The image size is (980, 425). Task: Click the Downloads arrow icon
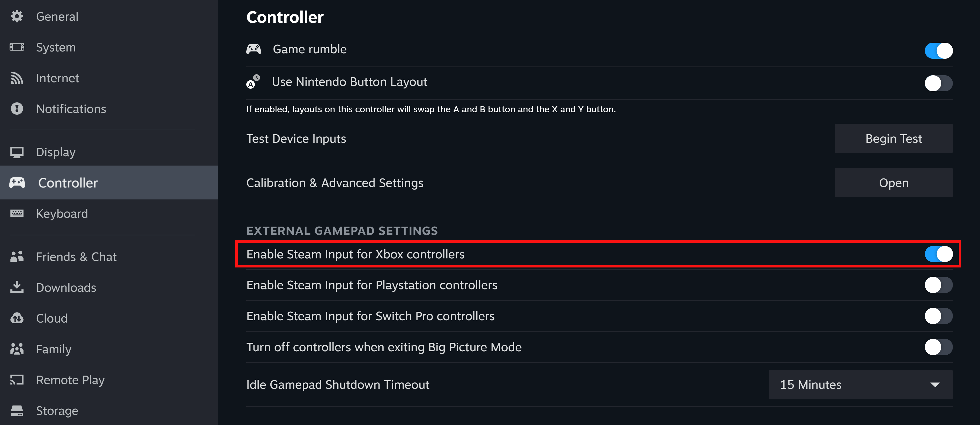click(x=17, y=287)
